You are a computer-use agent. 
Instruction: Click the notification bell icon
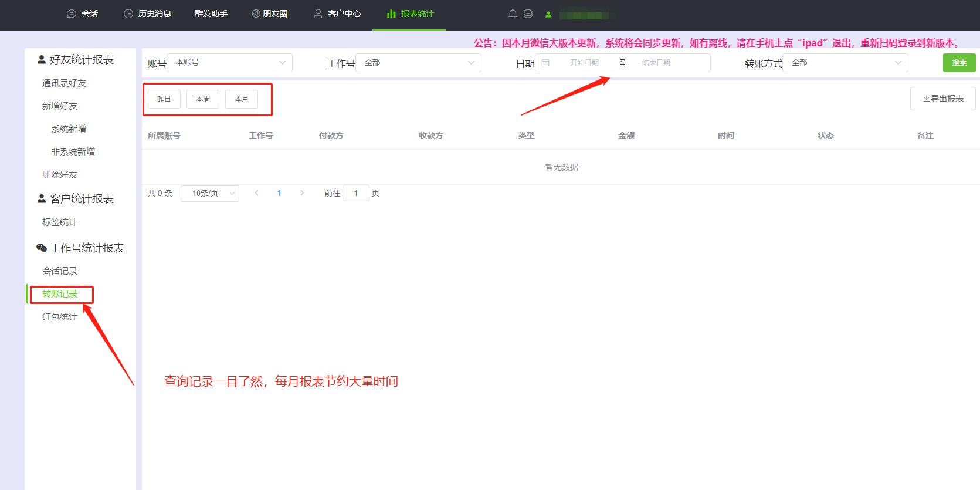click(513, 13)
